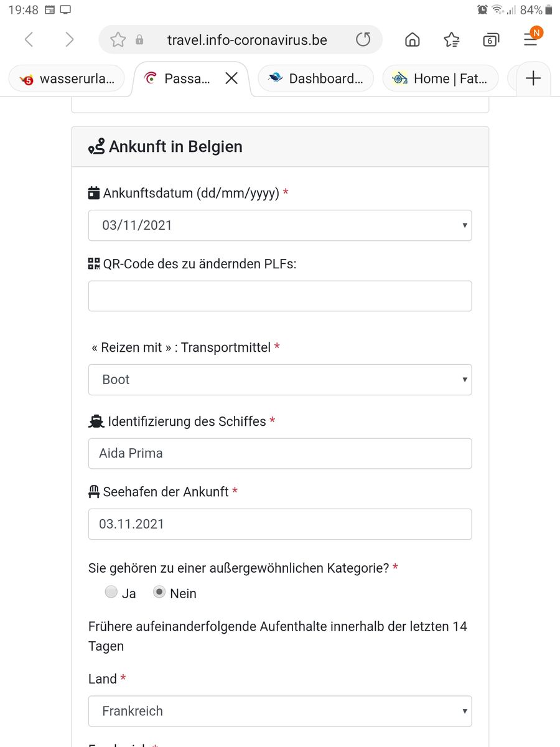Open the Ankunftsdatum date dropdown
Image resolution: width=560 pixels, height=747 pixels.
279,225
